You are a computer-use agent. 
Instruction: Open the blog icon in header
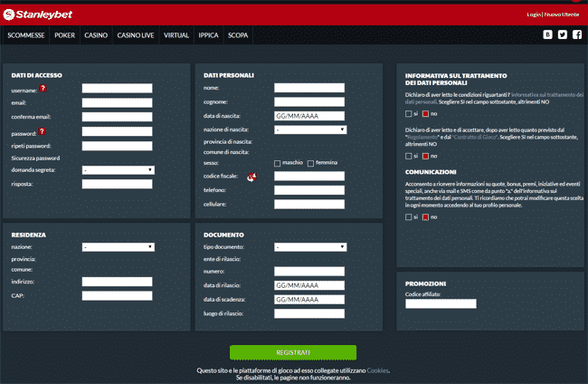(547, 35)
